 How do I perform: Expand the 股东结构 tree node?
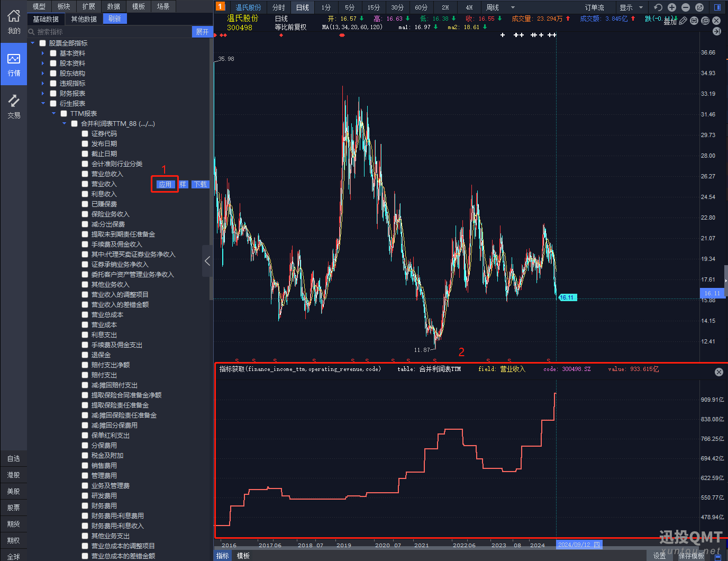coord(43,73)
